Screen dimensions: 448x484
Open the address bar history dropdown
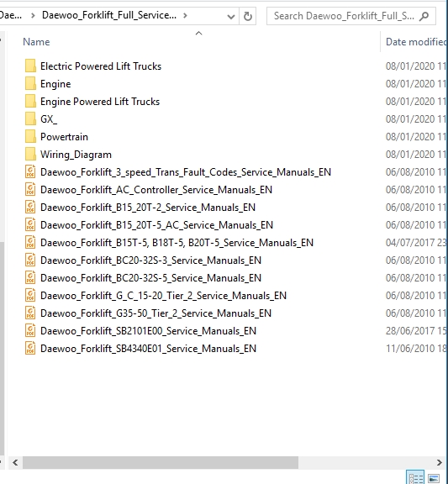click(230, 16)
